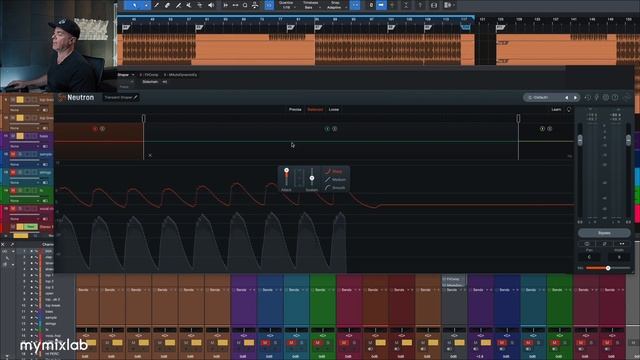The image size is (640, 360).
Task: Solo the high band
Action: pyautogui.click(x=550, y=129)
